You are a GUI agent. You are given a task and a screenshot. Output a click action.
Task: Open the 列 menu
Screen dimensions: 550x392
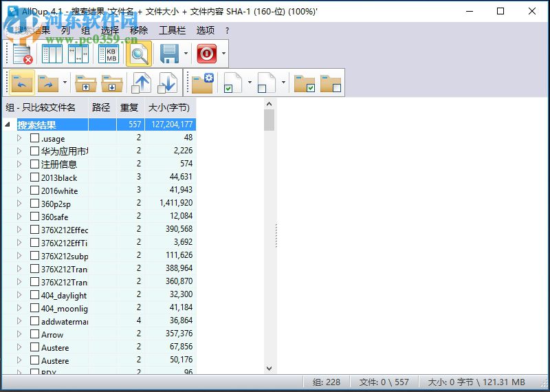[x=65, y=30]
